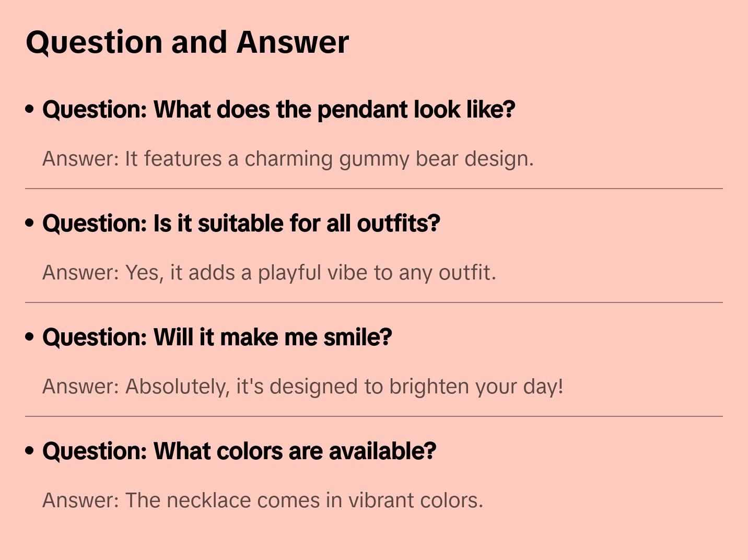Click bullet beside the pendant question
The image size is (748, 560).
click(30, 109)
